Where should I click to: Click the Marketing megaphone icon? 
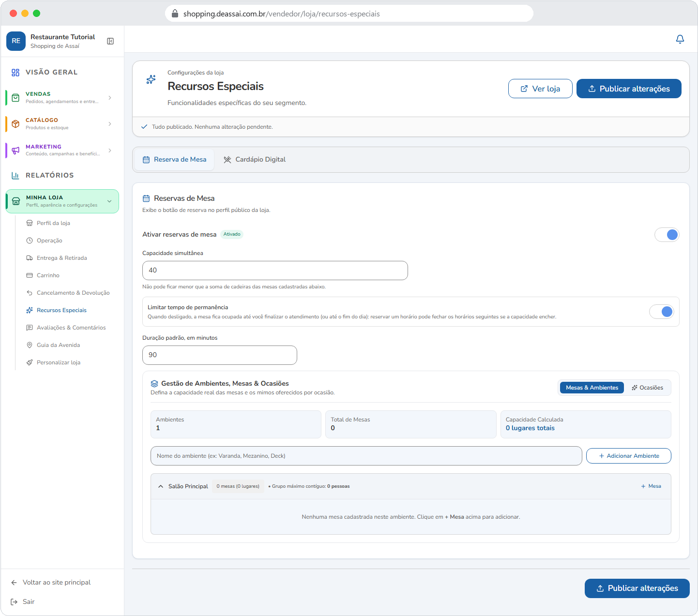(15, 150)
